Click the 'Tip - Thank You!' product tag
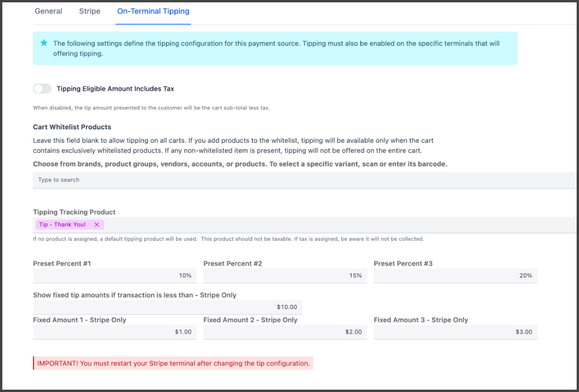Image resolution: width=579 pixels, height=392 pixels. pyautogui.click(x=62, y=225)
